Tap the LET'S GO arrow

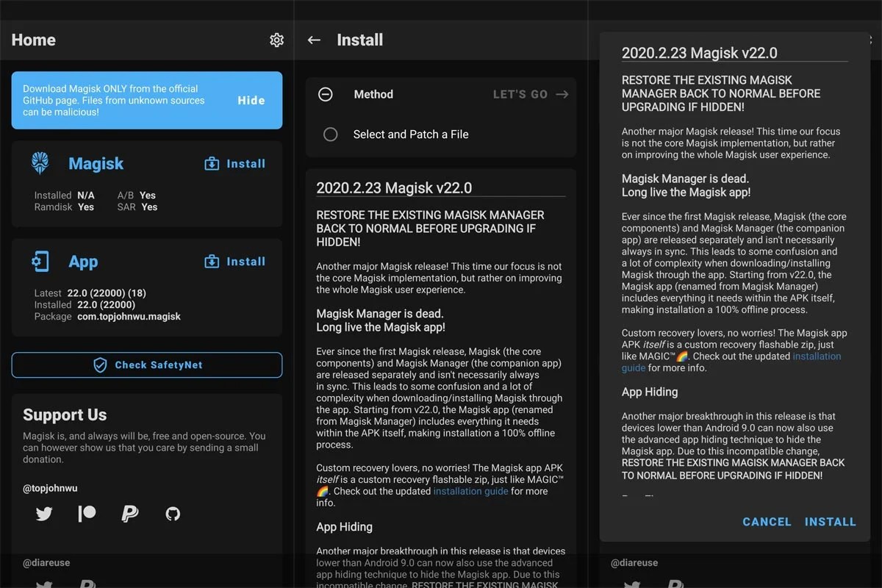561,94
